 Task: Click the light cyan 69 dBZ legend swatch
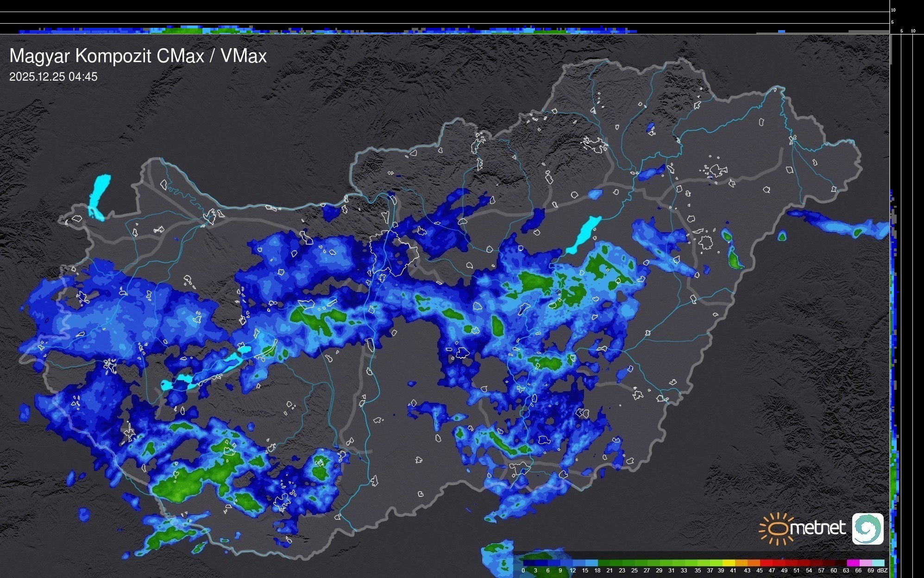(878, 563)
